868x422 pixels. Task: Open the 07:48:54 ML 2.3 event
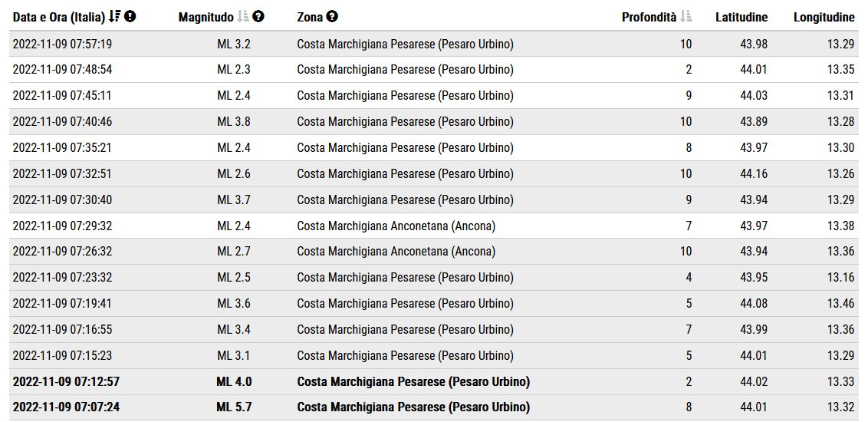(434, 70)
